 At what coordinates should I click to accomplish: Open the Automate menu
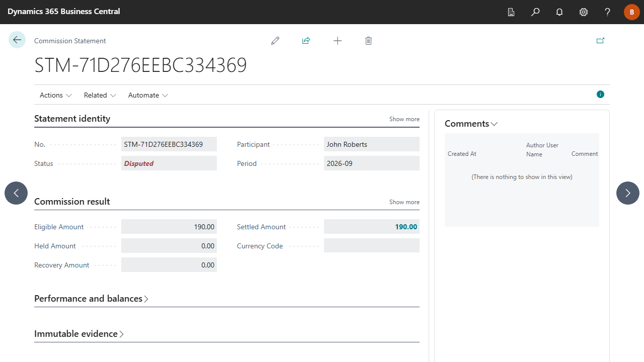(x=148, y=95)
